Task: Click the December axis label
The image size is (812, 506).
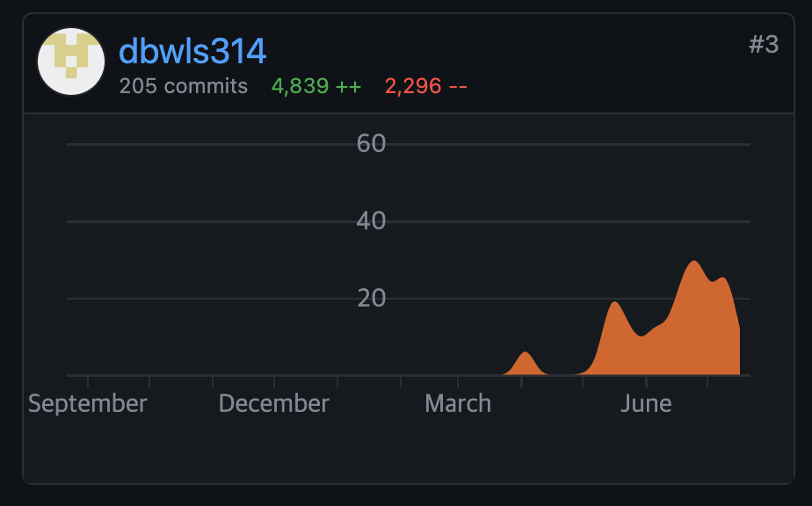Action: 273,403
